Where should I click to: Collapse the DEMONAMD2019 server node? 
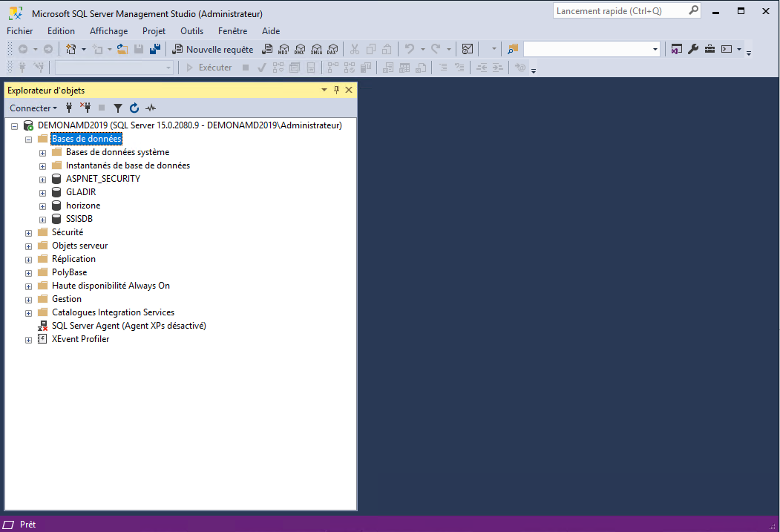pos(14,126)
